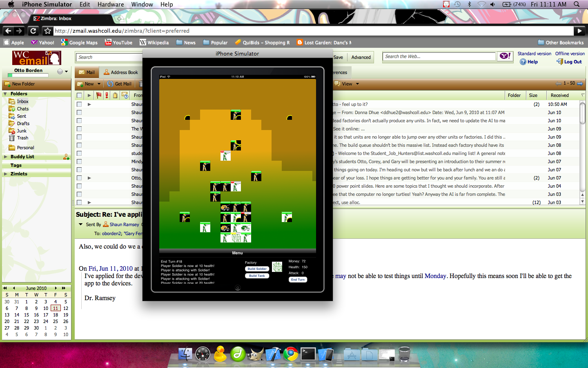Select June 11 in the mini calendar
Image resolution: width=588 pixels, height=368 pixels.
(x=56, y=308)
